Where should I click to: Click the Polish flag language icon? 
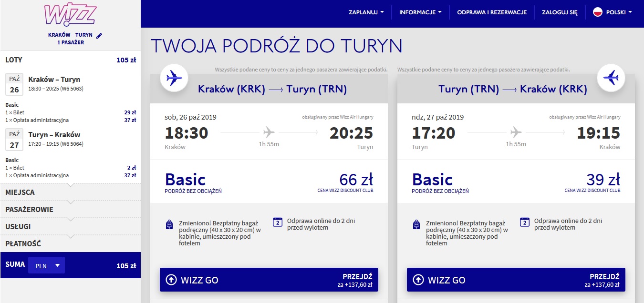pos(597,12)
